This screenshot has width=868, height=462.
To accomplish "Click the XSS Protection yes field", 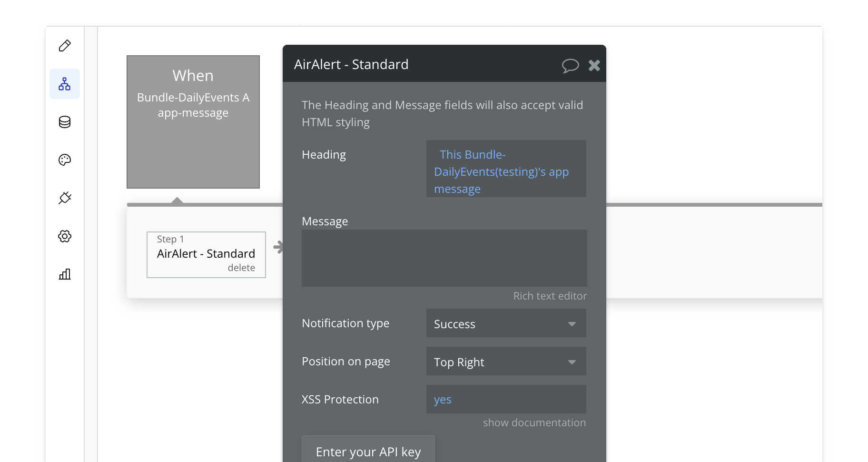I will coord(506,399).
